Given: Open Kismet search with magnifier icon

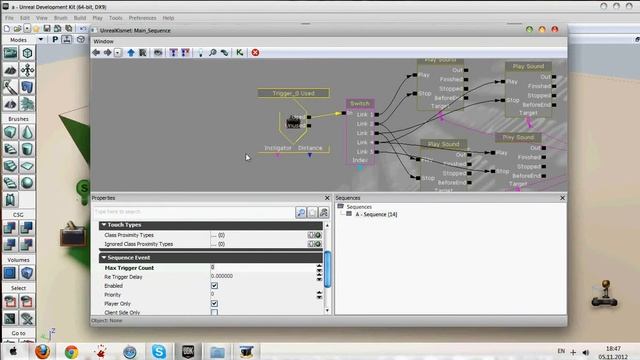Looking at the screenshot, I should pyautogui.click(x=213, y=53).
